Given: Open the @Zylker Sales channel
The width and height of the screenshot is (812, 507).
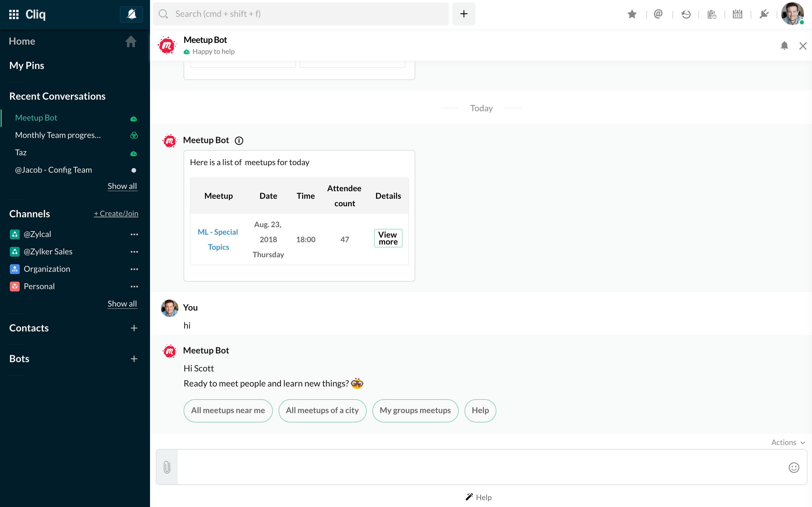Looking at the screenshot, I should pos(48,251).
